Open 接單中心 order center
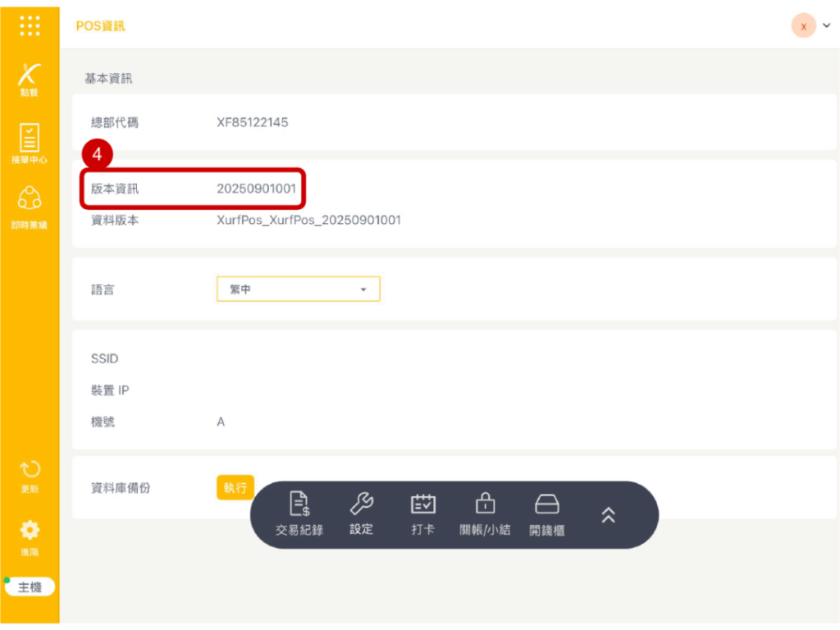 30,144
